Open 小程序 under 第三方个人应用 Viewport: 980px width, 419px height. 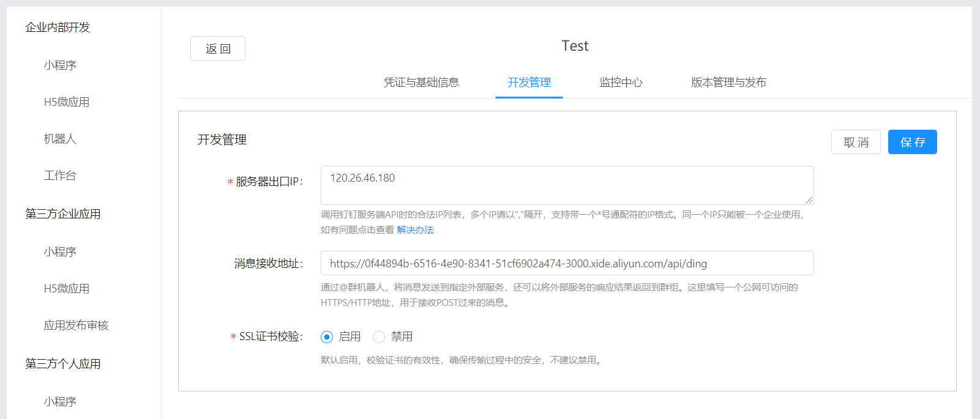click(60, 402)
